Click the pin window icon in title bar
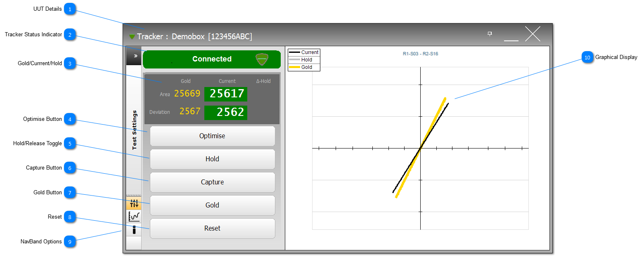The height and width of the screenshot is (257, 644). pyautogui.click(x=490, y=34)
